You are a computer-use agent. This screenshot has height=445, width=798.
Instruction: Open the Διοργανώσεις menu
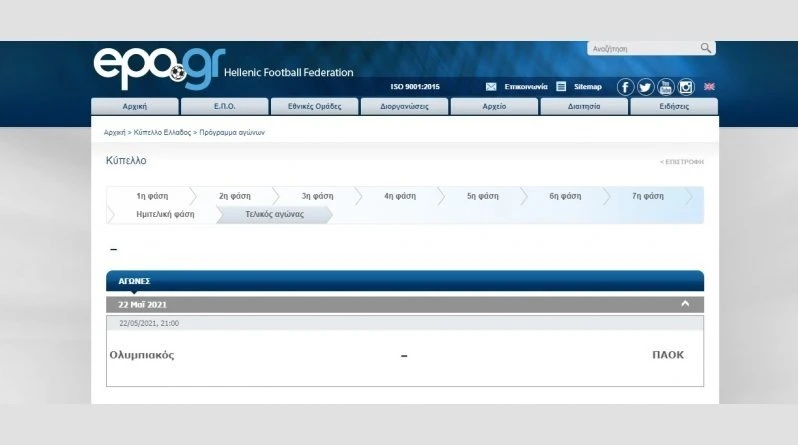(404, 106)
